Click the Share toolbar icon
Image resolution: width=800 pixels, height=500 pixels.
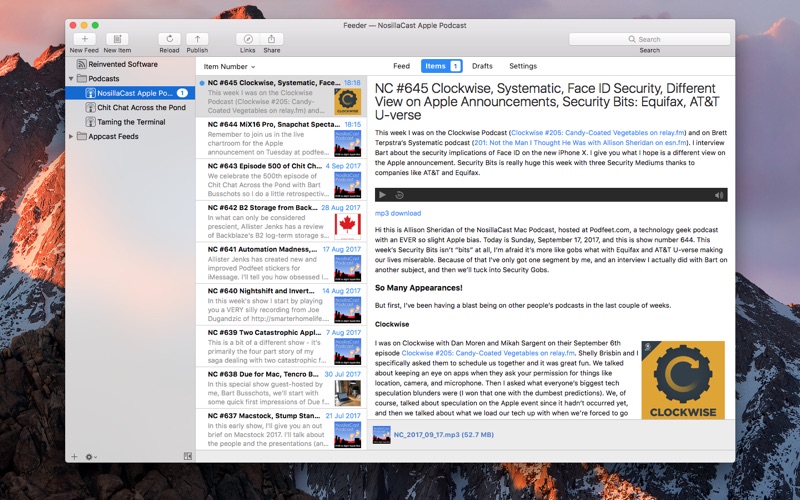pyautogui.click(x=272, y=39)
